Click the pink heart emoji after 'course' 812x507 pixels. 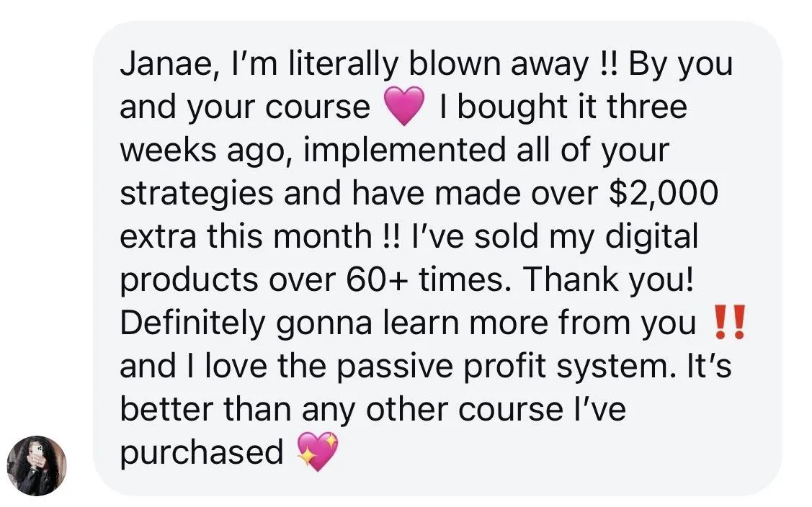[x=404, y=106]
